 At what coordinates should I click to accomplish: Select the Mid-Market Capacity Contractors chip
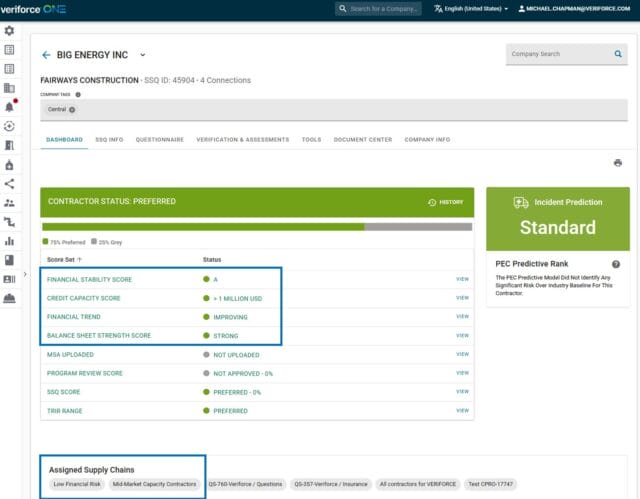coord(154,484)
